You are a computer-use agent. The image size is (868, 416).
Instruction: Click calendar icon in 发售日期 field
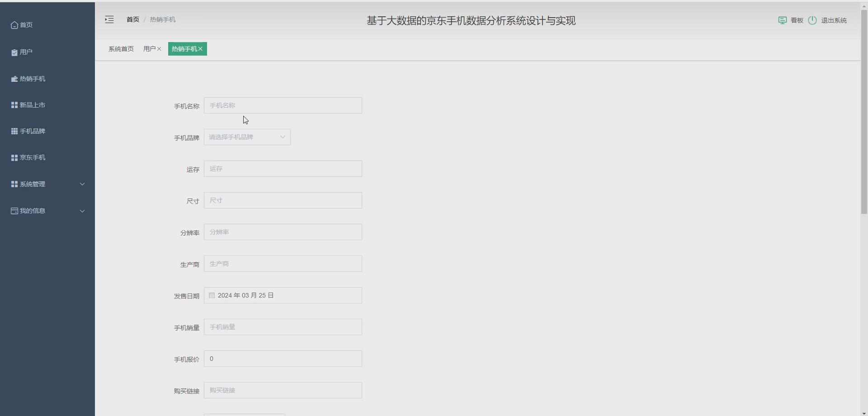click(x=212, y=295)
